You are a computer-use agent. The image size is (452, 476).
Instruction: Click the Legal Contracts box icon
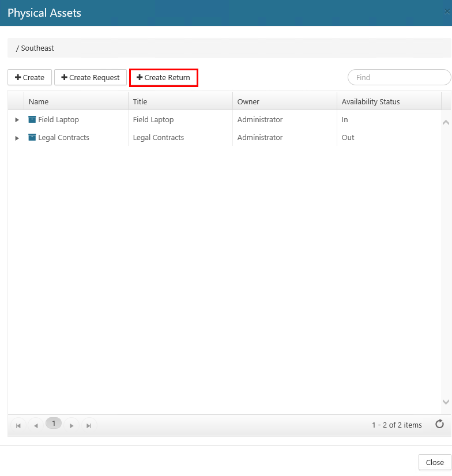click(x=32, y=138)
